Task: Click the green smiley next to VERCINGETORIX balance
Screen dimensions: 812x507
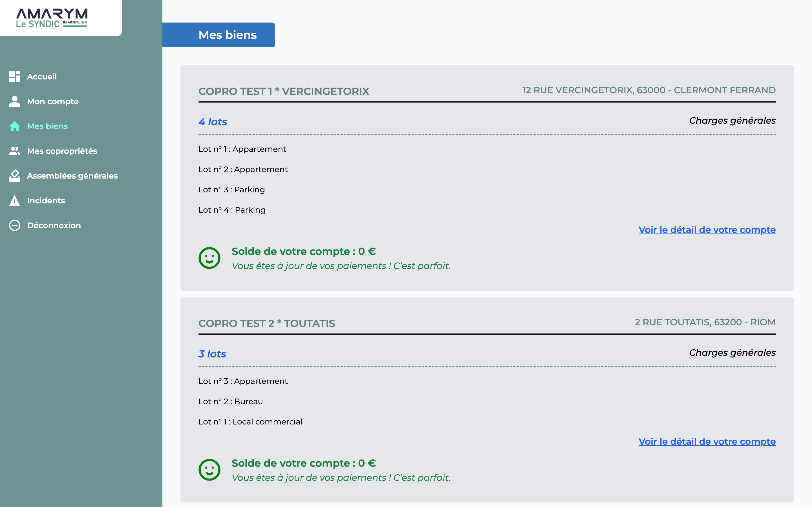Action: click(x=210, y=258)
